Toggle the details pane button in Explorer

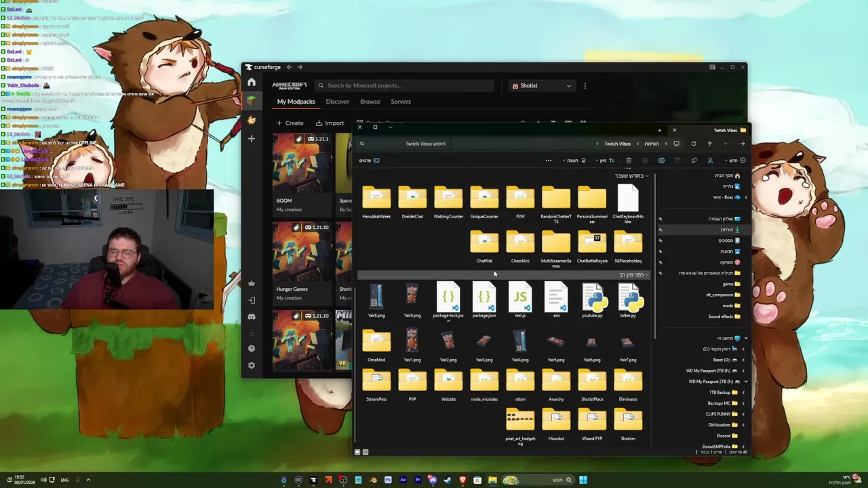point(370,161)
